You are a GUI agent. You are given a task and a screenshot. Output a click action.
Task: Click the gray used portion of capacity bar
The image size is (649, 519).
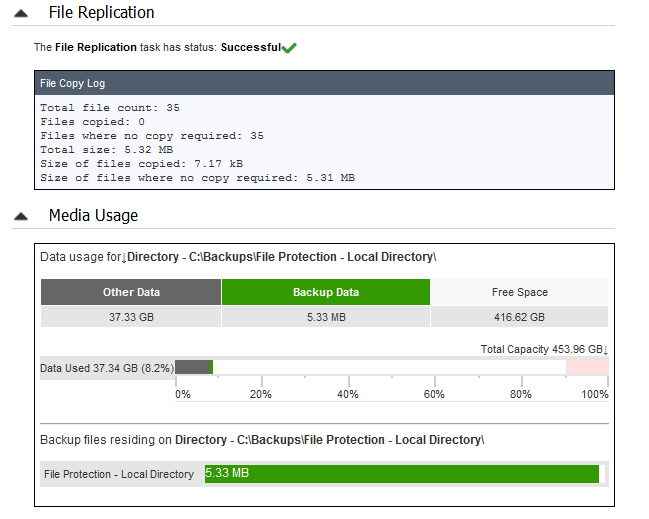pyautogui.click(x=193, y=367)
